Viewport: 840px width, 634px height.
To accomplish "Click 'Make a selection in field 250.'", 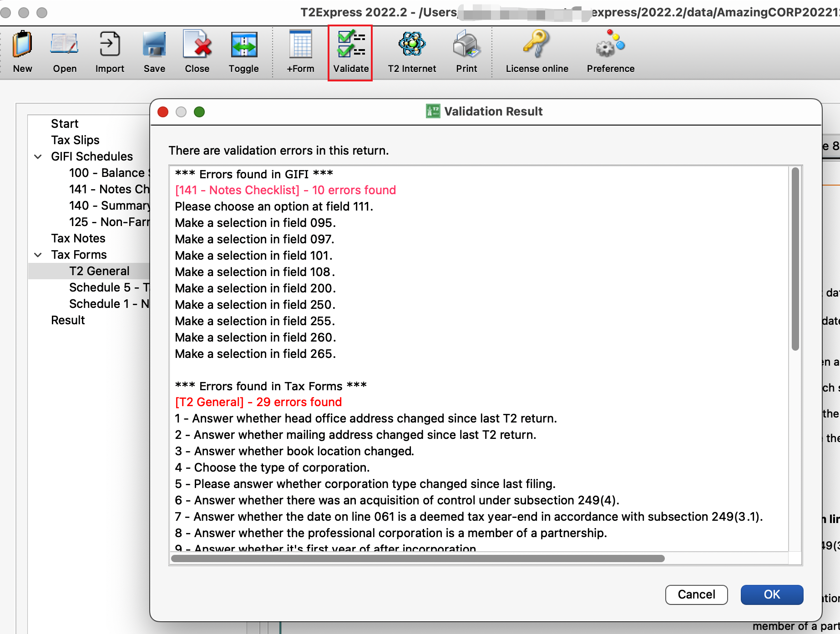I will point(255,305).
